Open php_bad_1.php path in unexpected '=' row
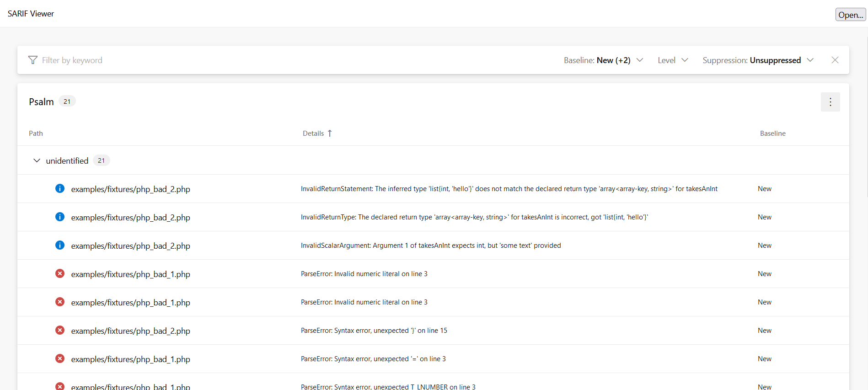The height and width of the screenshot is (390, 868). tap(131, 359)
